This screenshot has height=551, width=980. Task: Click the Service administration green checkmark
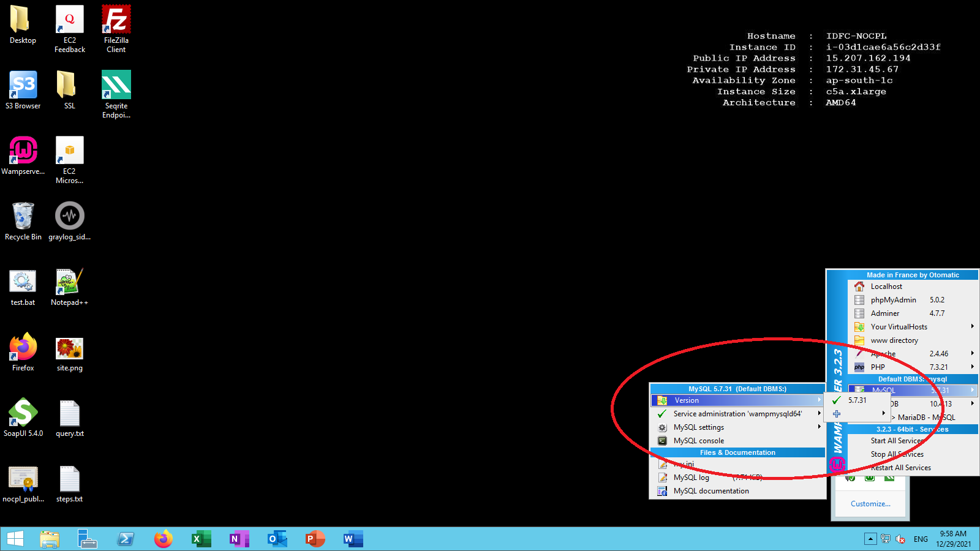pos(662,414)
